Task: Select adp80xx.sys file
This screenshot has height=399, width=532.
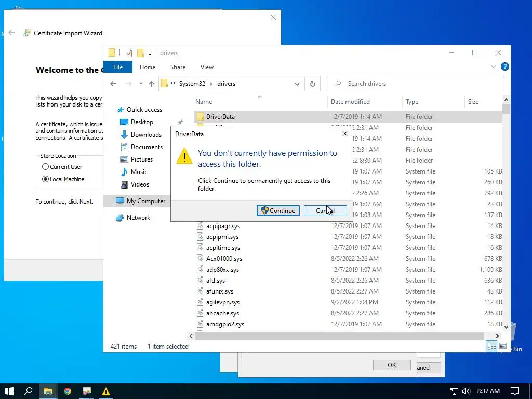Action: point(222,270)
